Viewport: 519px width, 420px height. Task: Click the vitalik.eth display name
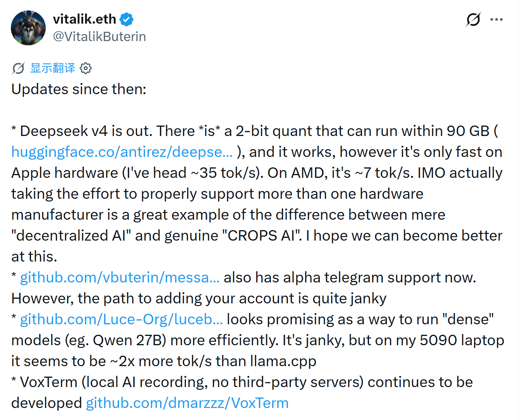[x=84, y=19]
